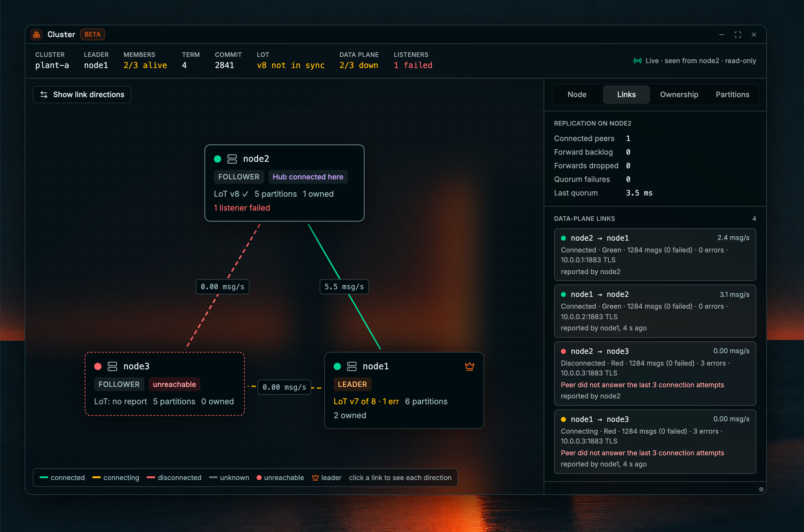This screenshot has width=804, height=532.
Task: Select the node2 → node3 disconnected link card
Action: point(655,374)
